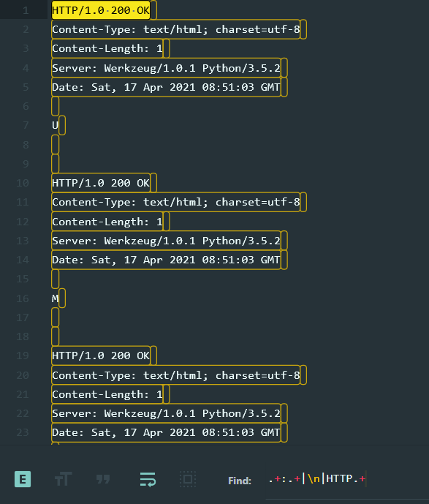429x504 pixels.
Task: Click the letter 'M' on line 16
Action: tap(55, 298)
